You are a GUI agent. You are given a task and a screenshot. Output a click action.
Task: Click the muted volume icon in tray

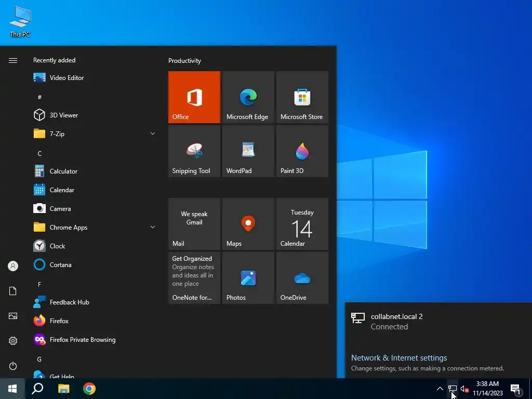point(464,389)
